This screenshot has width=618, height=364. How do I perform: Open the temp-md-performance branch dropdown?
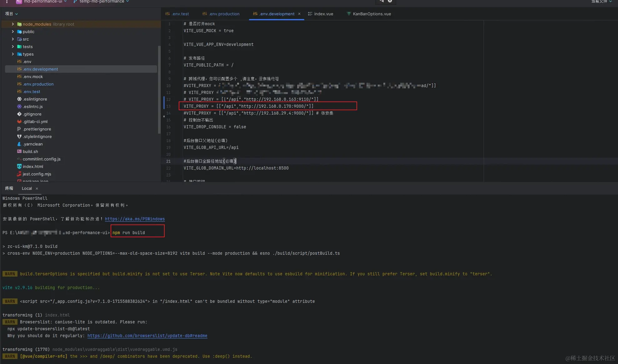102,2
